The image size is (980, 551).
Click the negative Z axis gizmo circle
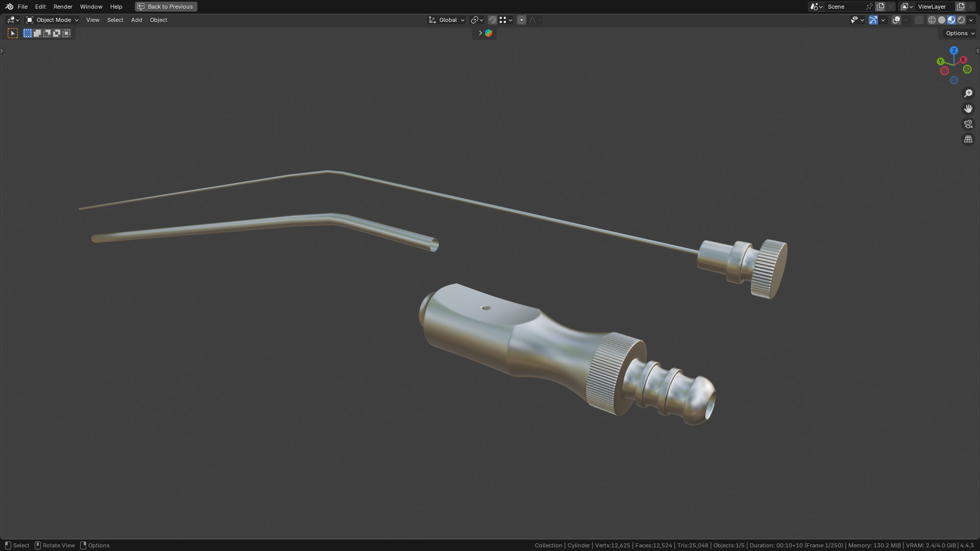pos(954,80)
